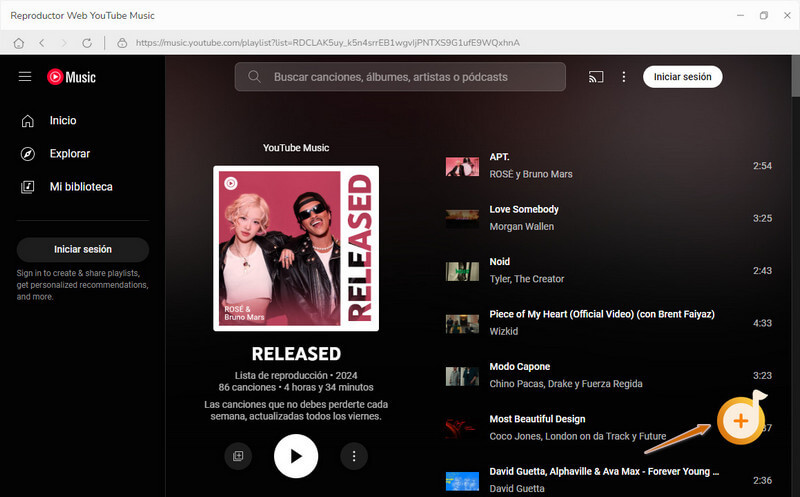The height and width of the screenshot is (497, 800).
Task: Minimize the Reproductor Web YouTube Music window
Action: pyautogui.click(x=740, y=16)
